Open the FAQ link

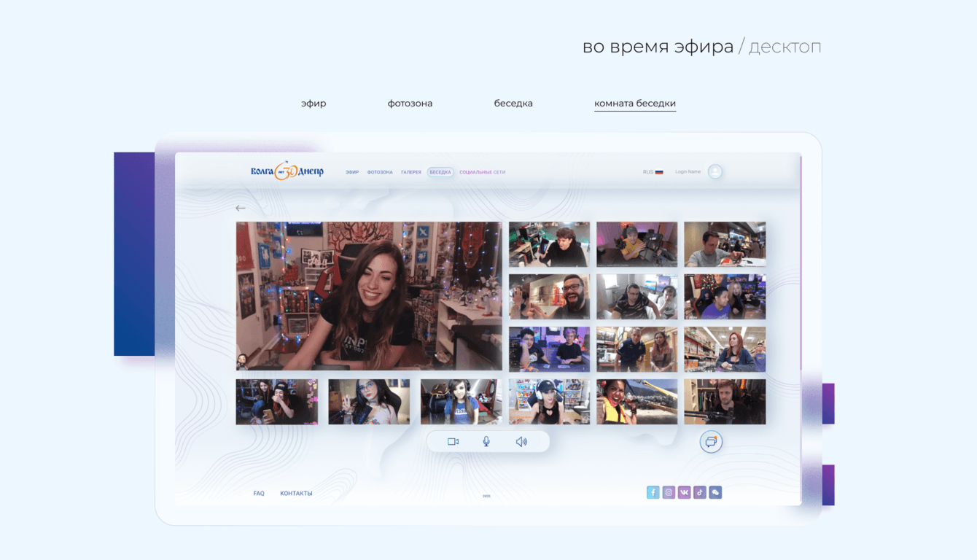(x=259, y=494)
